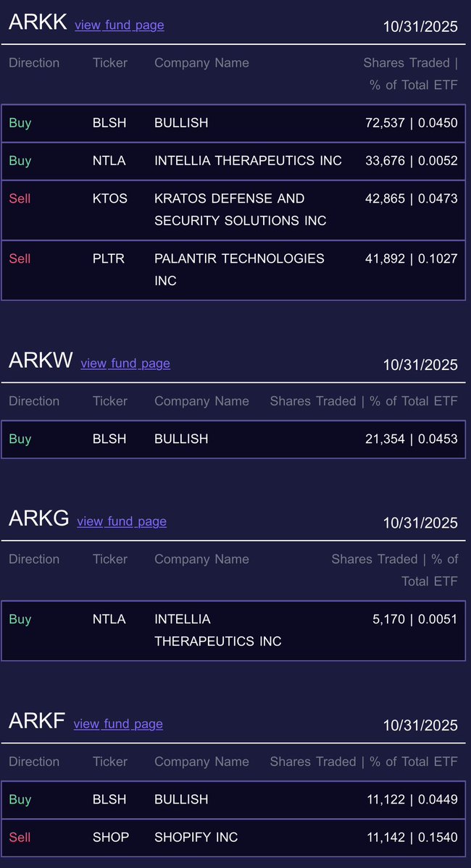471x868 pixels.
Task: Click the NTLA ticker in the ARKK table
Action: tap(109, 161)
